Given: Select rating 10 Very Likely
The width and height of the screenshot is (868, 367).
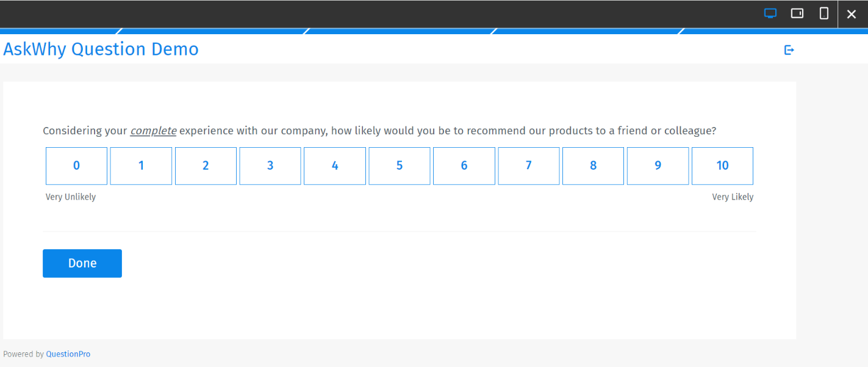Looking at the screenshot, I should tap(722, 165).
